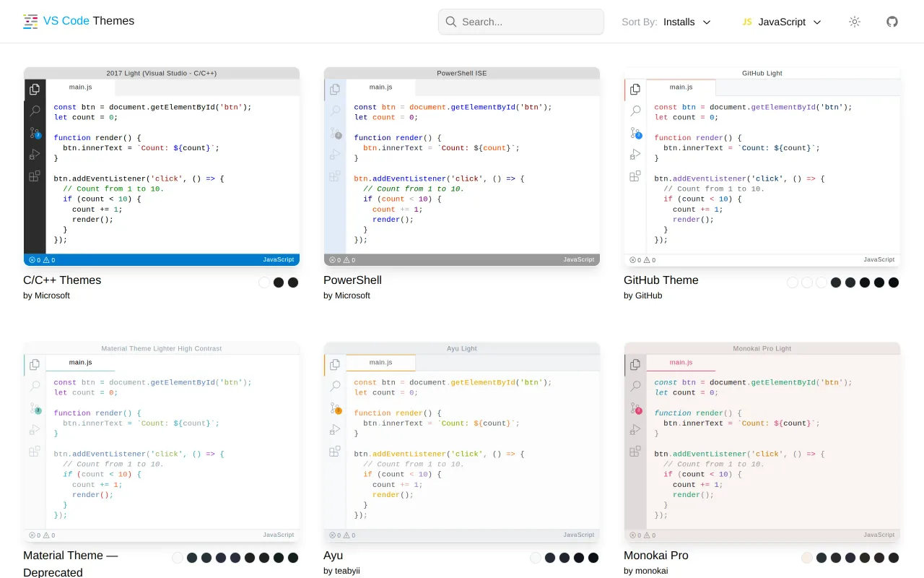Screen dimensions: 924x578
Task: Click Extensions icon in 2017 Light preview
Action: coord(35,176)
